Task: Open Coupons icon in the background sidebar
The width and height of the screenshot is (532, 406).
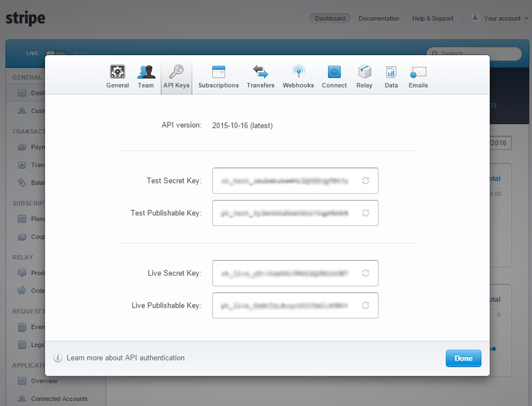Action: (x=22, y=237)
